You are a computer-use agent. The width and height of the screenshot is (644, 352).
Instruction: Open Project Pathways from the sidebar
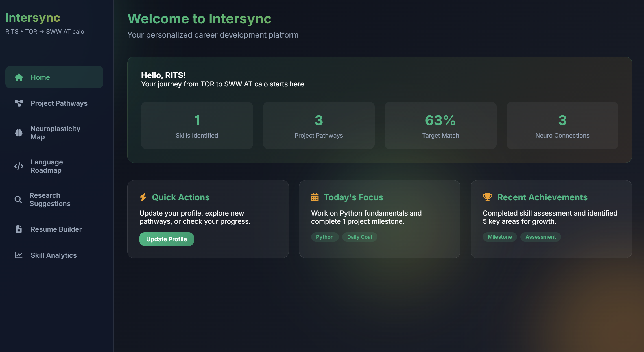point(59,103)
